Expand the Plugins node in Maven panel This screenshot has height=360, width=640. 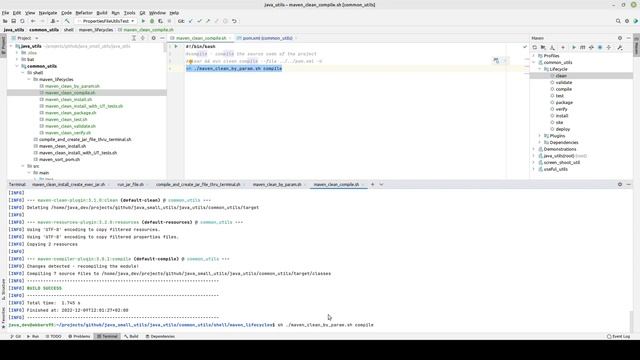point(540,136)
